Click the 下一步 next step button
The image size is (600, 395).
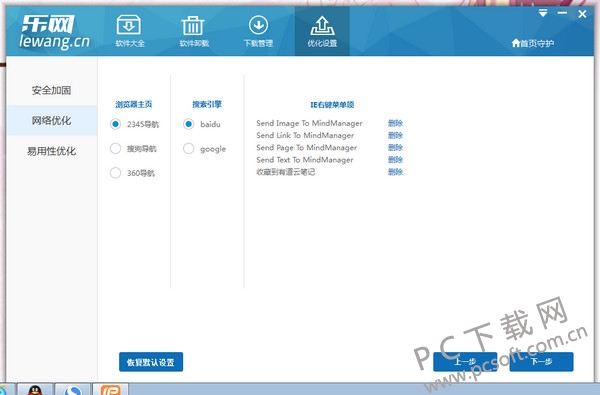541,362
